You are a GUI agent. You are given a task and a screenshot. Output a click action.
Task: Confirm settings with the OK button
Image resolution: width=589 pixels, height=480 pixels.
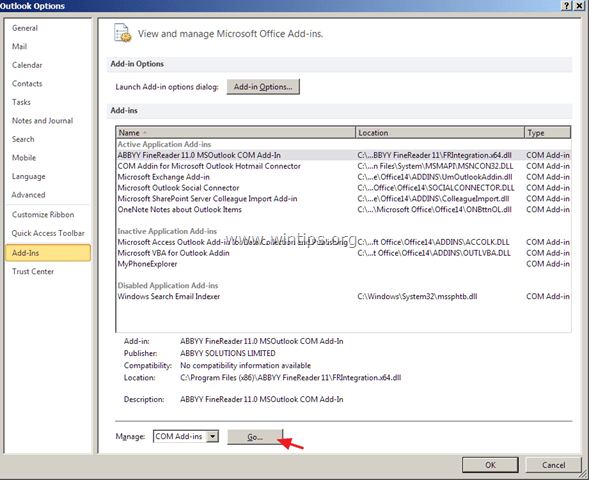pos(490,465)
